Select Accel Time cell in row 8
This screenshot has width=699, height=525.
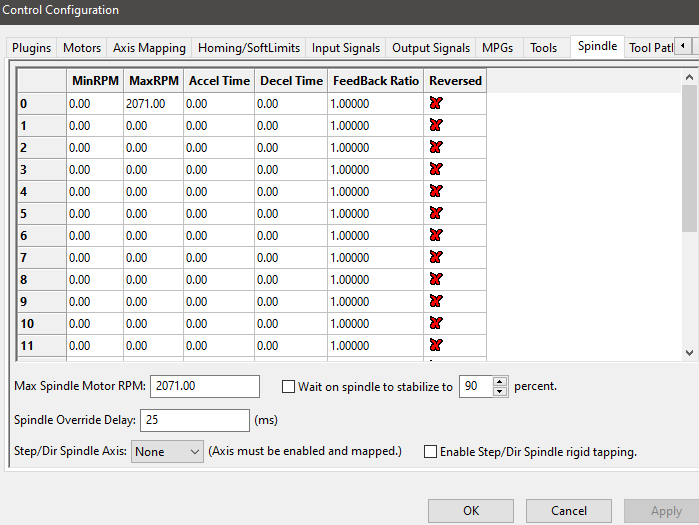click(x=219, y=279)
